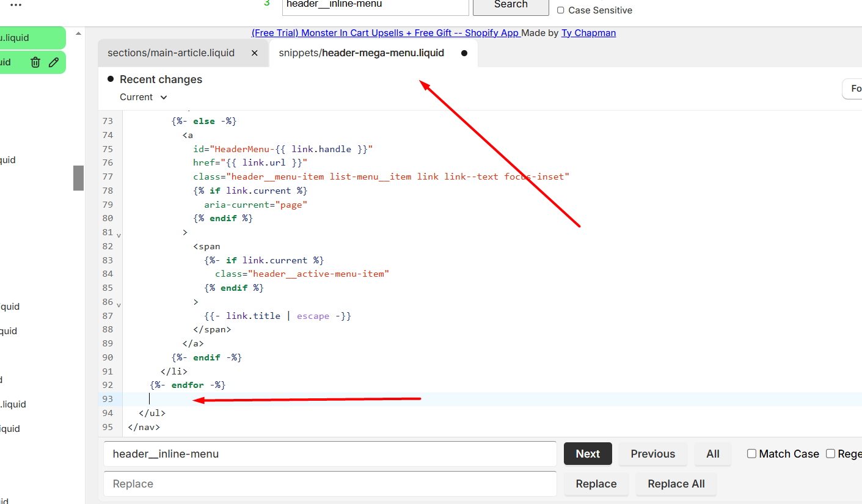Screen dimensions: 862x504
Task: Click the {%- endfor -%} code on line 92
Action: pos(188,385)
